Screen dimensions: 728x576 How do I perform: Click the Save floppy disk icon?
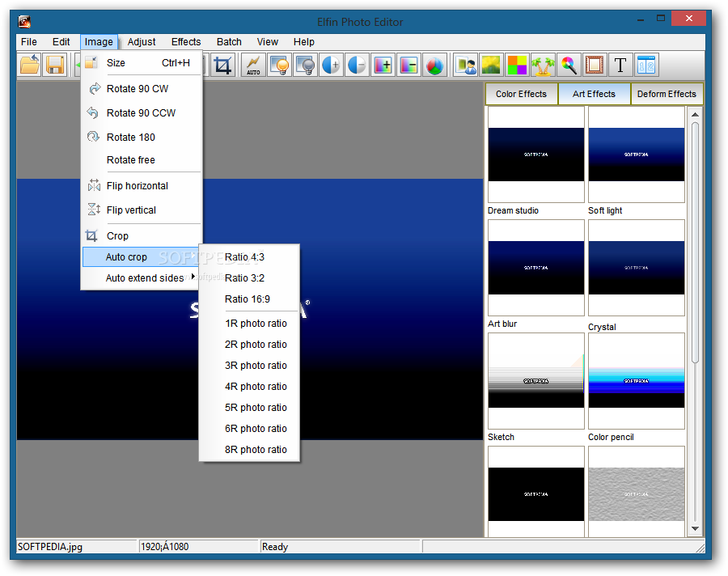tap(55, 65)
